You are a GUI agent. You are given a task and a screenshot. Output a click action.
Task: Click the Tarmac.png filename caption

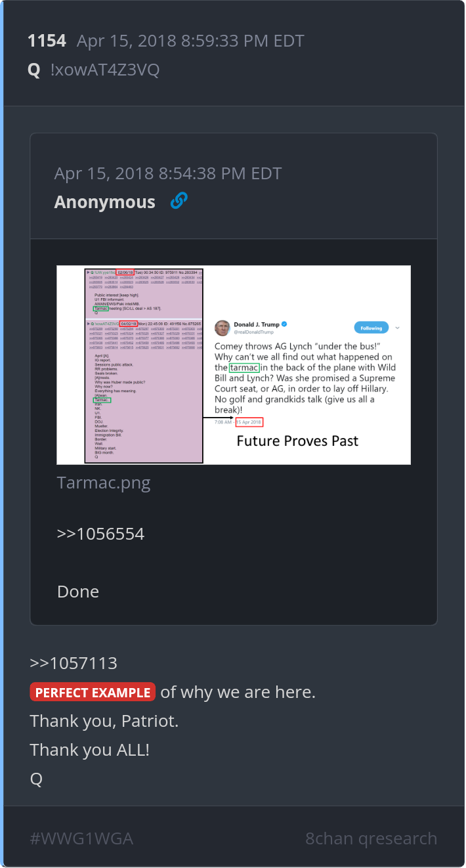pos(104,483)
